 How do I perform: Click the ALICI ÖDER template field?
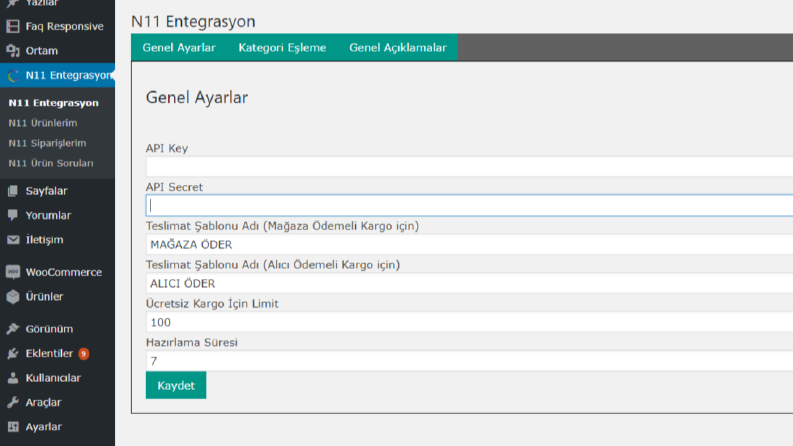click(469, 283)
